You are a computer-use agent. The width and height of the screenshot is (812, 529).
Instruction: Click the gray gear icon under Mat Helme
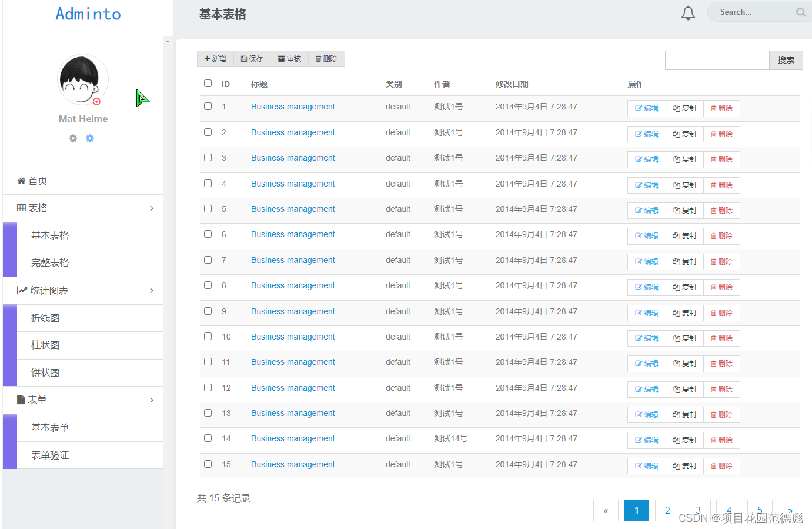(x=73, y=138)
